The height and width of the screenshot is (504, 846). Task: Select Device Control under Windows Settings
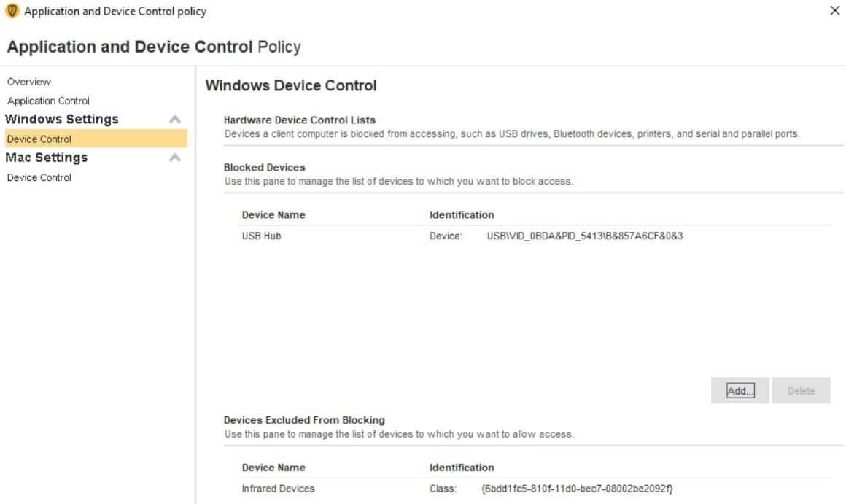96,139
